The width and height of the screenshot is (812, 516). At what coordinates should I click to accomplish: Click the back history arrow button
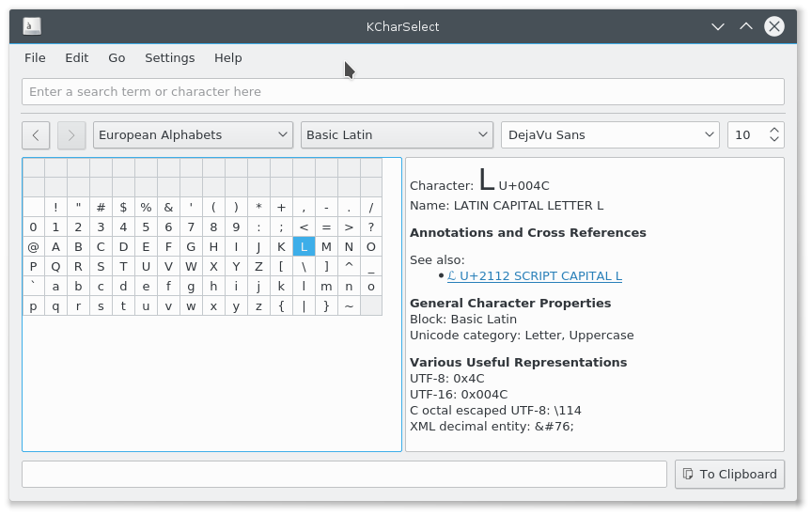pos(36,135)
